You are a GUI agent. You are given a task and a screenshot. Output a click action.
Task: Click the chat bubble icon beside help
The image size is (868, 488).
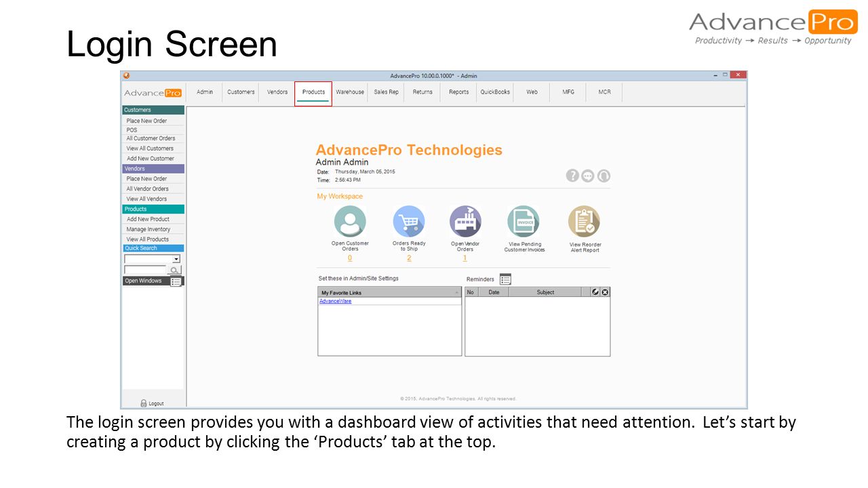click(x=588, y=176)
